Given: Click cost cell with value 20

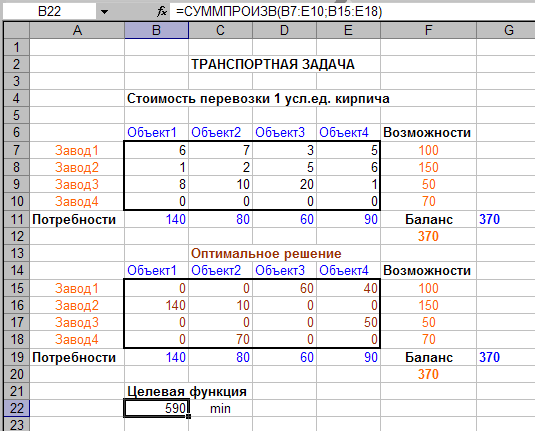Looking at the screenshot, I should tap(284, 184).
